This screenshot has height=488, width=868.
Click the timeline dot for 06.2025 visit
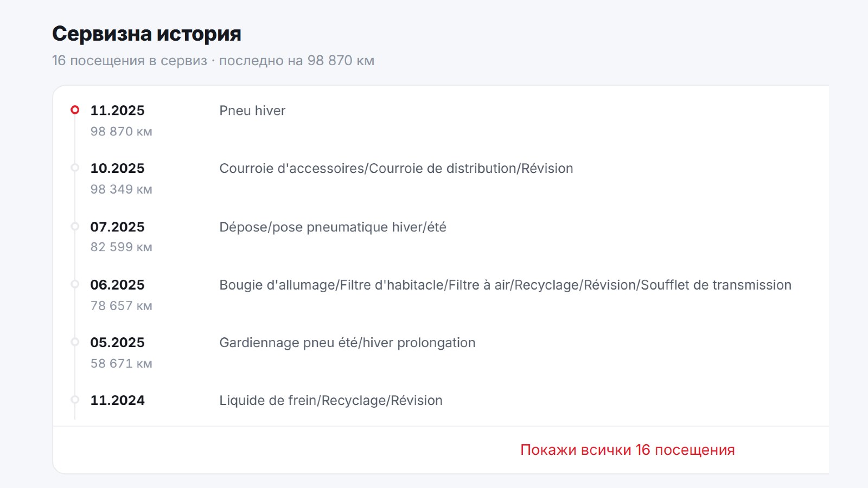click(75, 284)
